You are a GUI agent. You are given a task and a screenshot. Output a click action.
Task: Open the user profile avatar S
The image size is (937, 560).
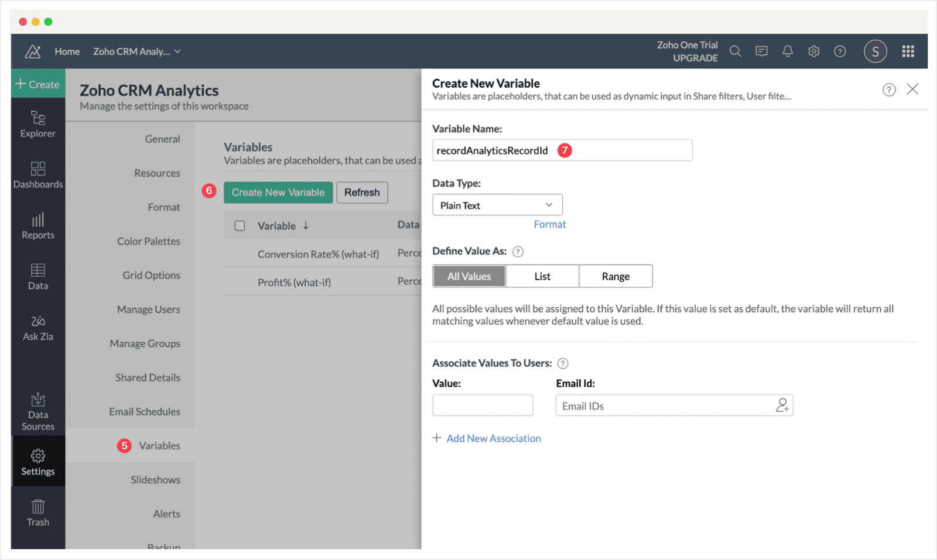click(x=875, y=51)
